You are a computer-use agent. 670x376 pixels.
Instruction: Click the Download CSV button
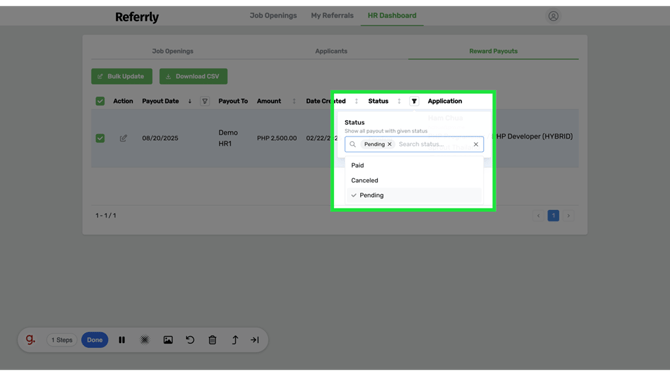pos(194,76)
